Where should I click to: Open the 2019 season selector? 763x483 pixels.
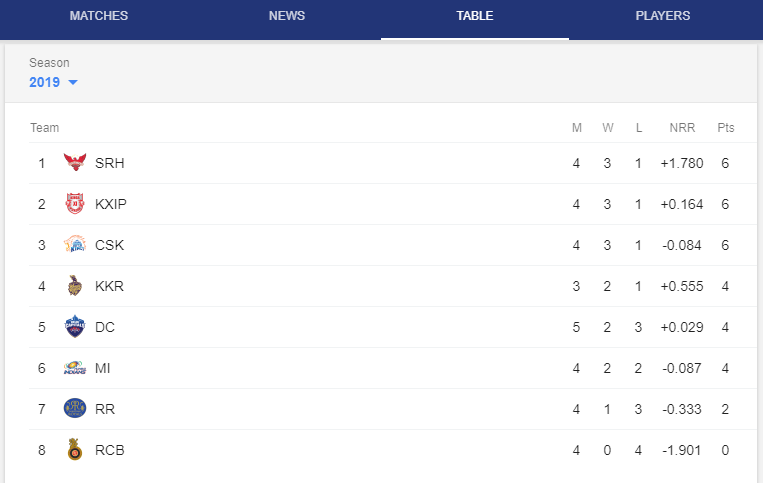coord(53,82)
